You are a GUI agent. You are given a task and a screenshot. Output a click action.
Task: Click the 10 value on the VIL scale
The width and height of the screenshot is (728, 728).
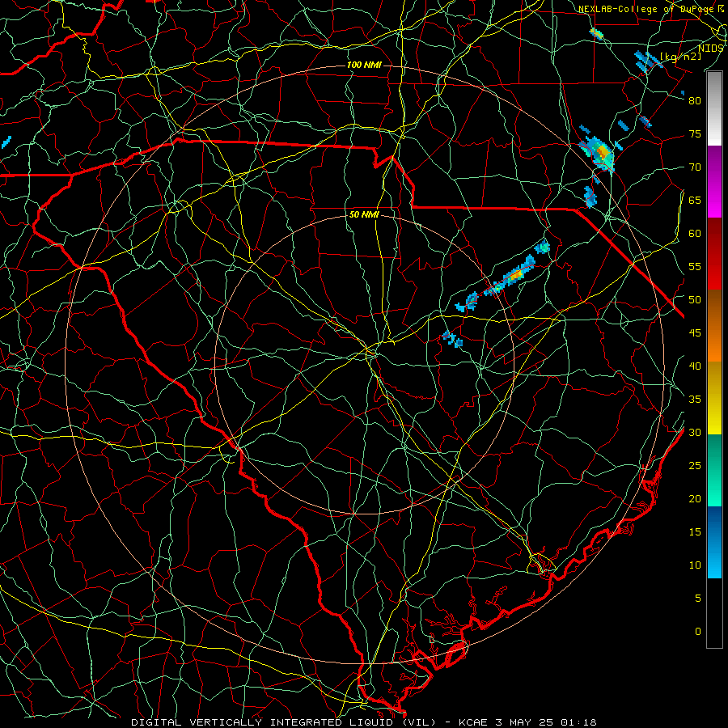[695, 565]
